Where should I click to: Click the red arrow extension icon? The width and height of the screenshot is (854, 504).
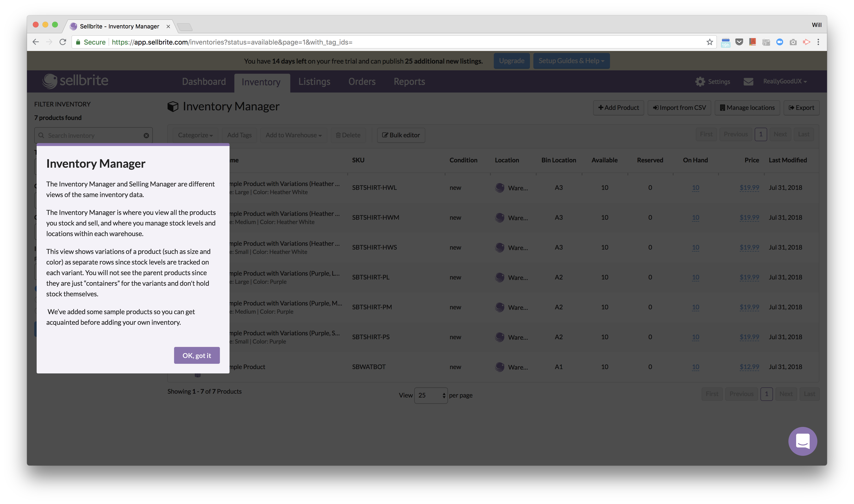pyautogui.click(x=807, y=42)
